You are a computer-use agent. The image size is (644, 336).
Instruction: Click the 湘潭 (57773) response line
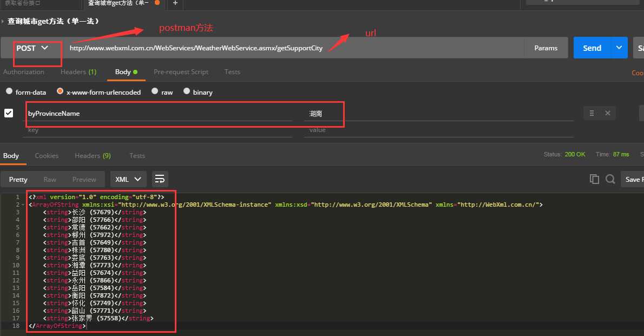pyautogui.click(x=95, y=265)
